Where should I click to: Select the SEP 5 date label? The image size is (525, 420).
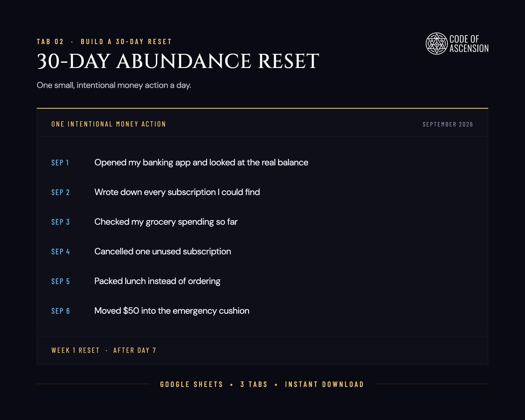click(60, 281)
